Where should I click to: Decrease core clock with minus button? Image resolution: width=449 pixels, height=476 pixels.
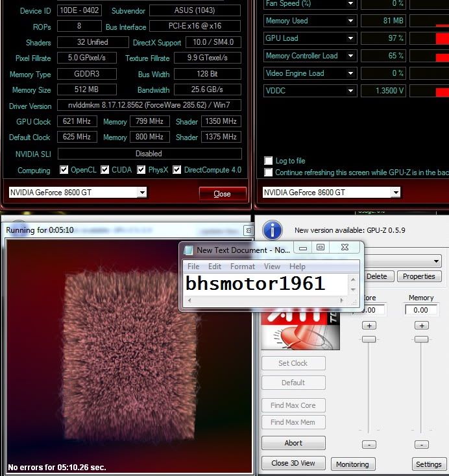click(369, 445)
